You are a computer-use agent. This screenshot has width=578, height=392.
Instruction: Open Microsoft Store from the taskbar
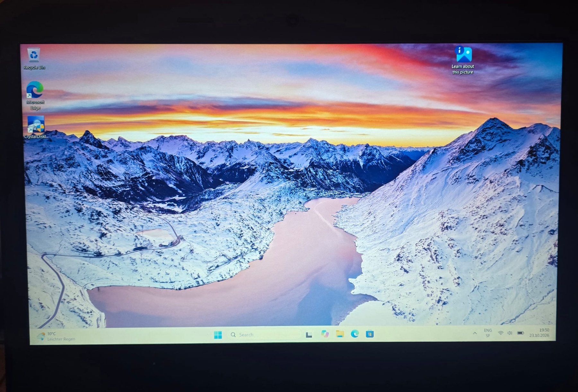click(x=370, y=334)
